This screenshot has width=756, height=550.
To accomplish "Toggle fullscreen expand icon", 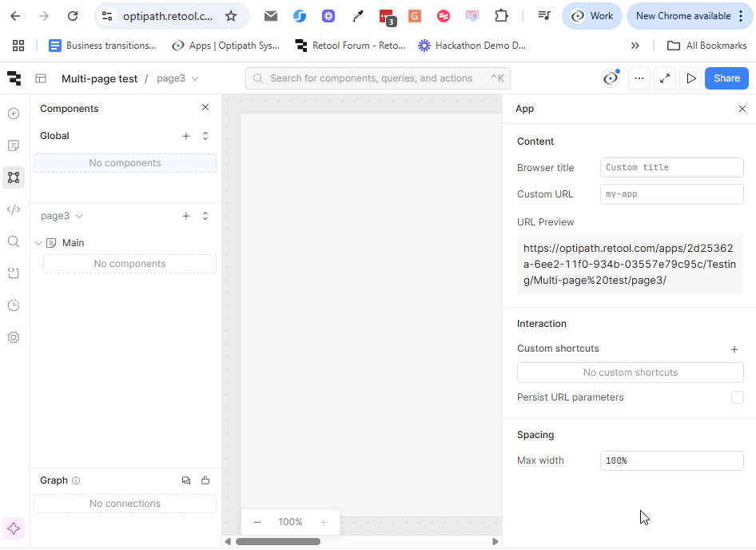I will tap(665, 78).
